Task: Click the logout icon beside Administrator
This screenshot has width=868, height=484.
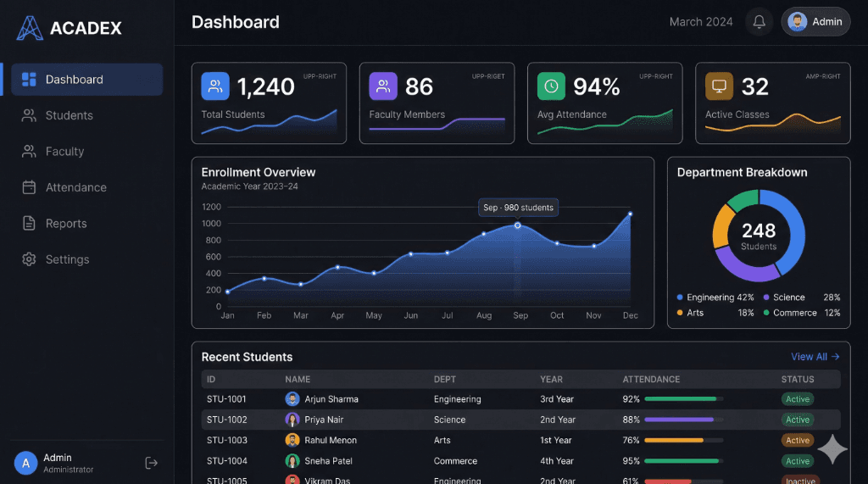Action: [152, 463]
